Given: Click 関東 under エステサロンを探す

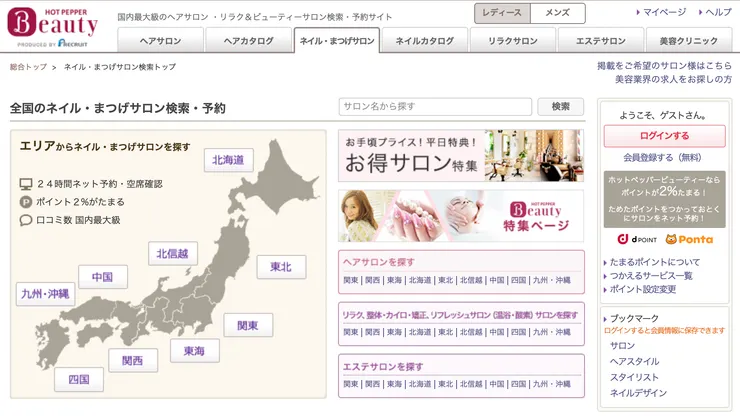Looking at the screenshot, I should [351, 384].
